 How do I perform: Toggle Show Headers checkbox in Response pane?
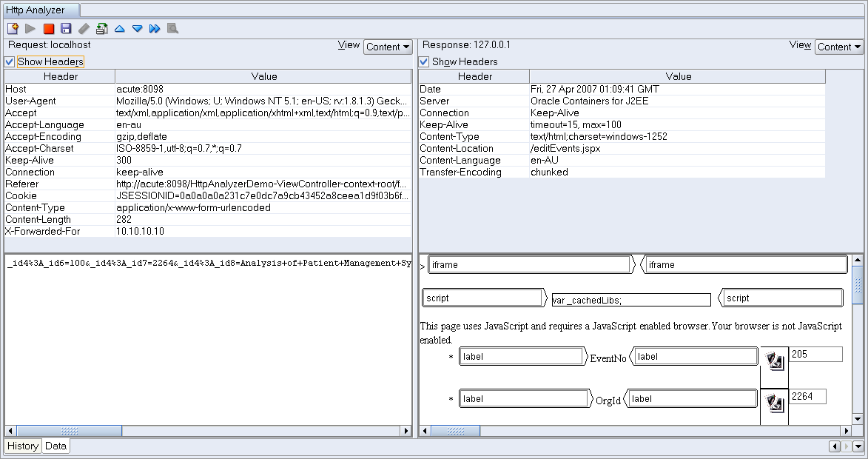click(x=424, y=61)
